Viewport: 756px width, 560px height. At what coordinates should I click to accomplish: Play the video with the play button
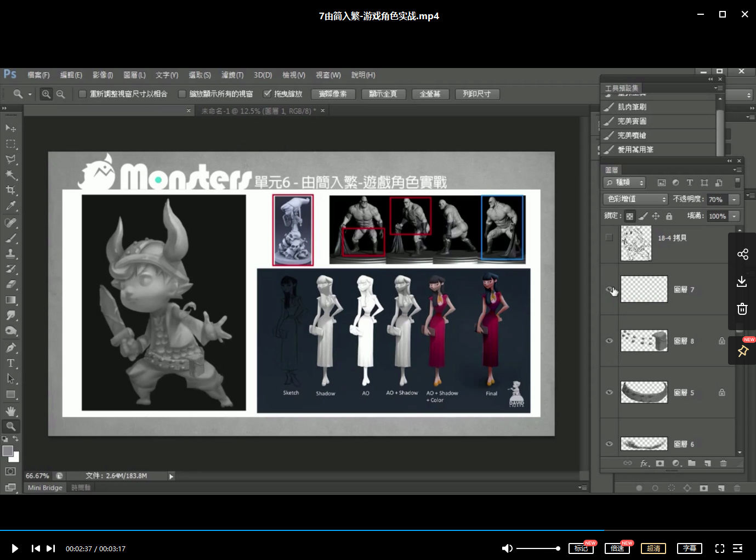coord(15,548)
